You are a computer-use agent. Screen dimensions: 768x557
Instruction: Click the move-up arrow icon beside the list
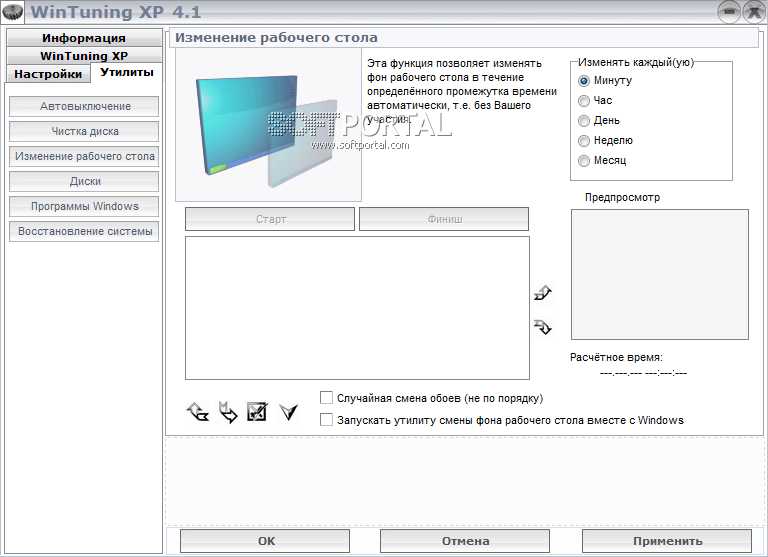click(x=543, y=293)
